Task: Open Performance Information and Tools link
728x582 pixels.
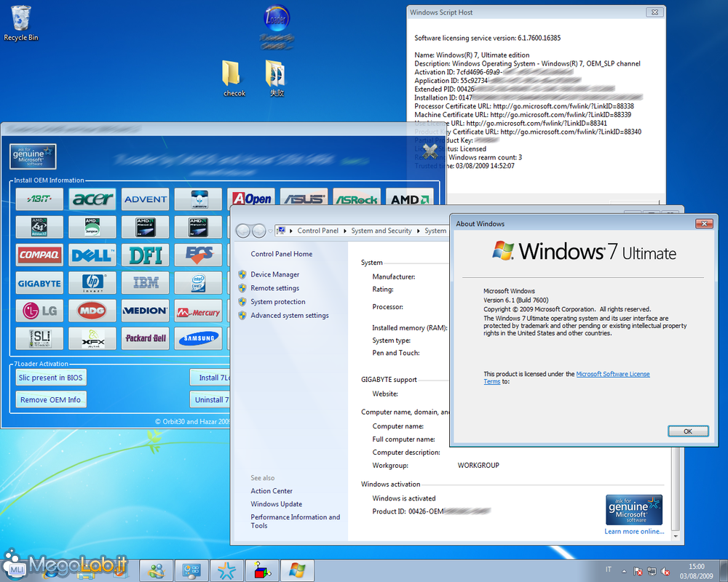Action: pyautogui.click(x=296, y=521)
